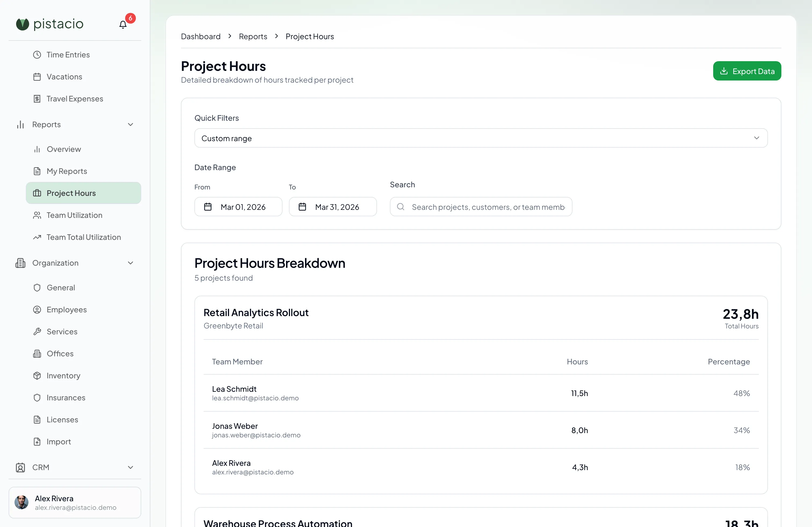812x527 pixels.
Task: Click the Organization building icon
Action: click(20, 263)
